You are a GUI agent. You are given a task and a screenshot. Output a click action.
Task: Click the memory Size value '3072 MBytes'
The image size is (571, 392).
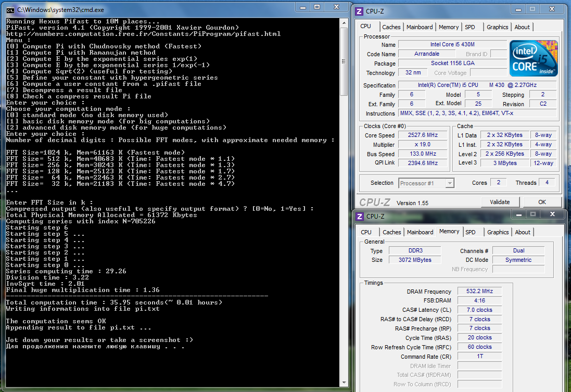click(x=415, y=260)
